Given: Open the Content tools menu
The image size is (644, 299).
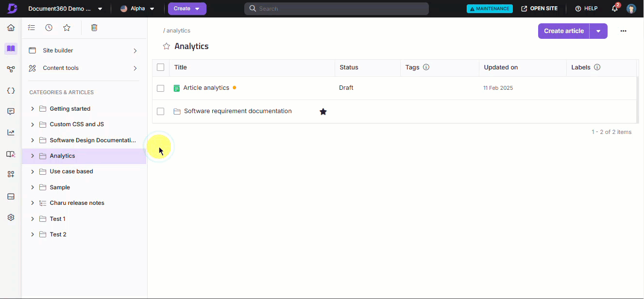Looking at the screenshot, I should click(83, 68).
